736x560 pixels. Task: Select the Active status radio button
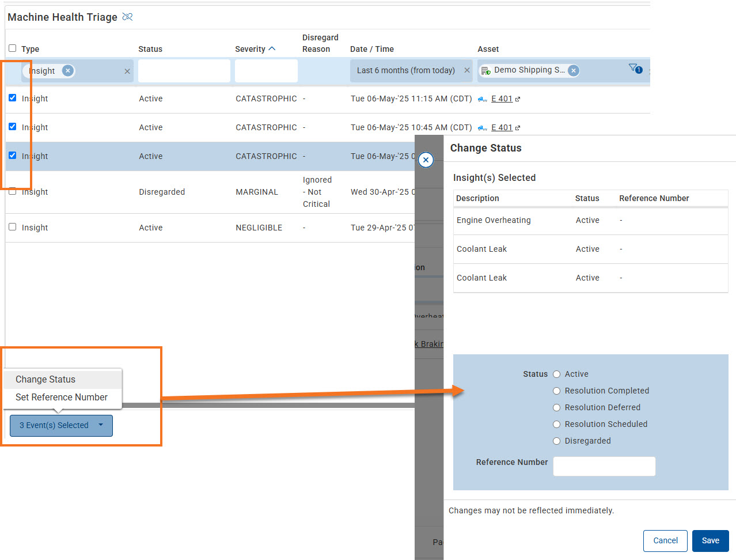click(x=556, y=374)
